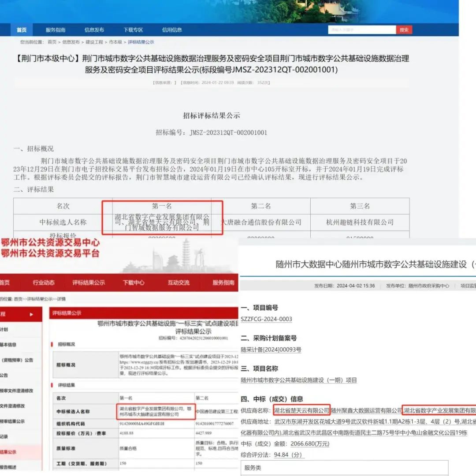The image size is (476, 476).
Task: Open 预审文件澄清修改 in the Ezhou sidebar
Action: (17, 390)
